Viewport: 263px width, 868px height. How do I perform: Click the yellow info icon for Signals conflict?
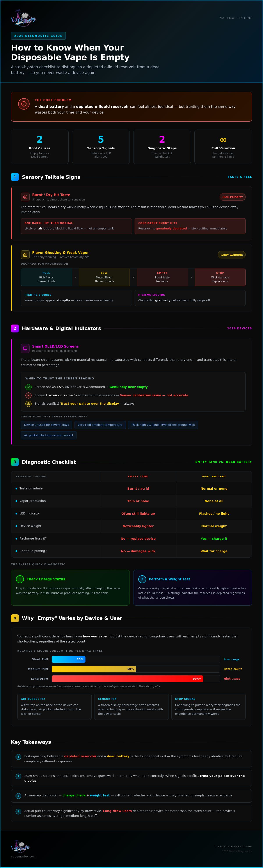28,404
